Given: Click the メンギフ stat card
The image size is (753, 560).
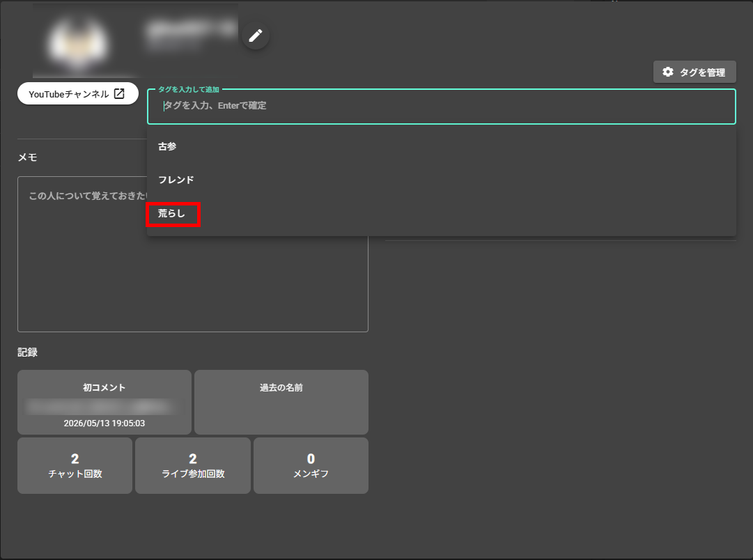Looking at the screenshot, I should (x=311, y=465).
